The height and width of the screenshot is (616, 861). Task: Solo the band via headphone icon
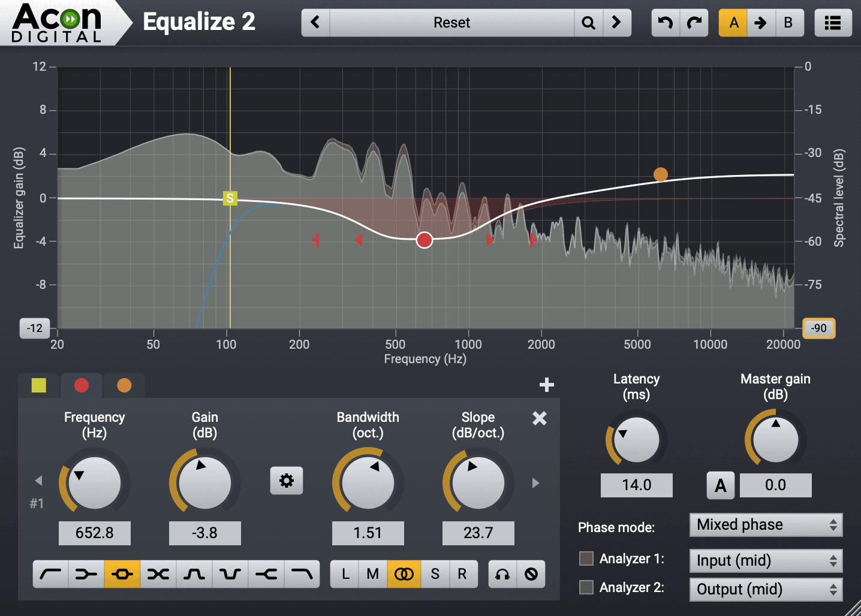click(502, 573)
